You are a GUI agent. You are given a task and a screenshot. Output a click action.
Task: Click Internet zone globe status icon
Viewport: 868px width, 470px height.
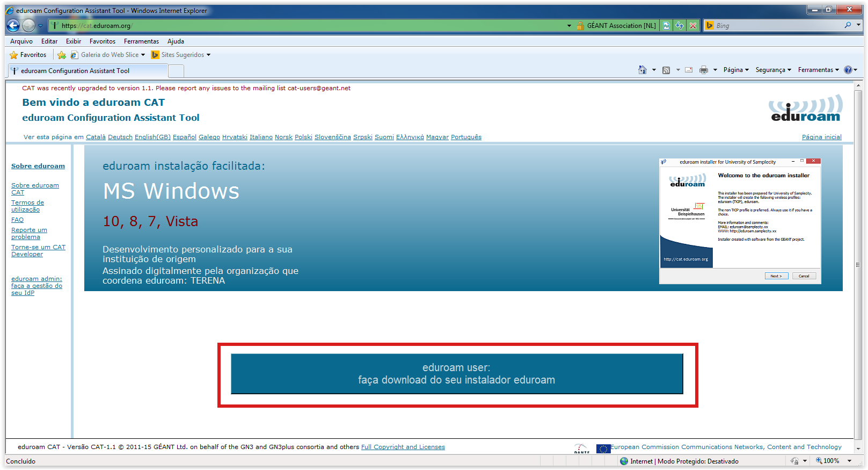[x=624, y=461]
